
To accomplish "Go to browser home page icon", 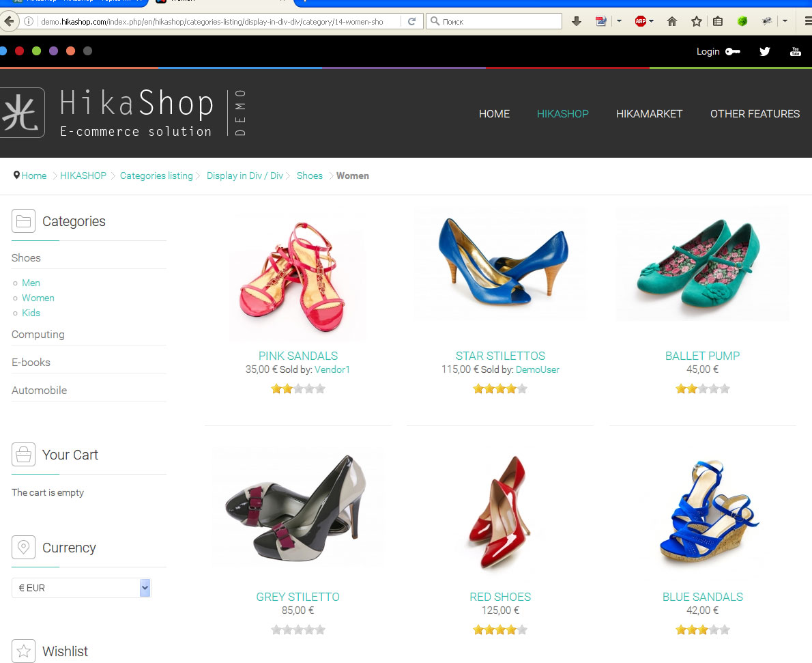I will click(x=671, y=21).
